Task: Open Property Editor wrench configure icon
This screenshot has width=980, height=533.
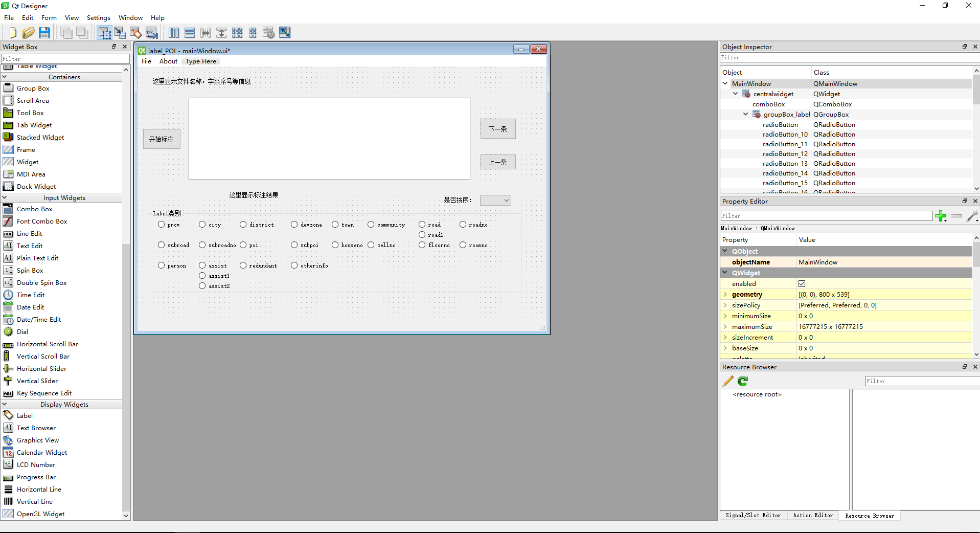Action: pyautogui.click(x=972, y=216)
